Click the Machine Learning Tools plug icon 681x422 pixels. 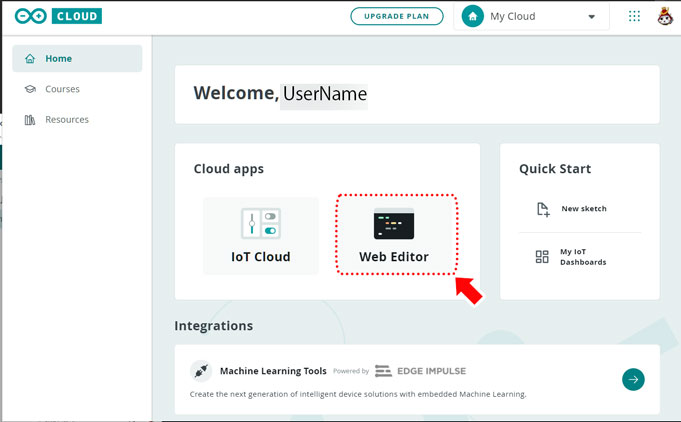pos(201,371)
